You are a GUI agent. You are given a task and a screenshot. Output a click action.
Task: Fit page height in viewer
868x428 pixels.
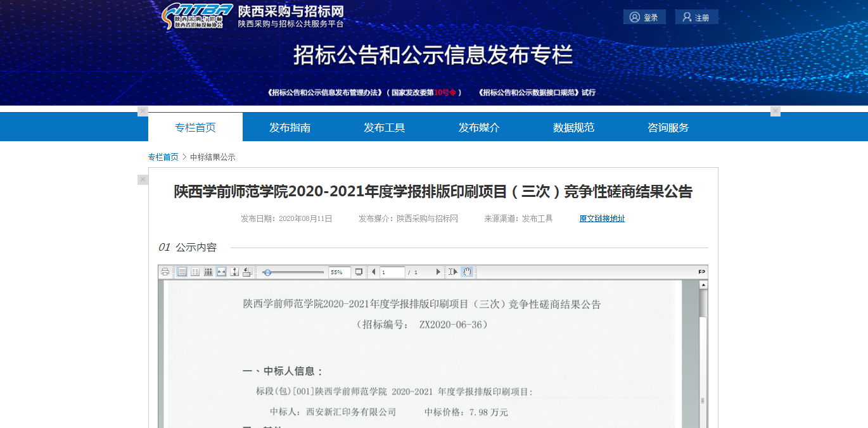(234, 272)
